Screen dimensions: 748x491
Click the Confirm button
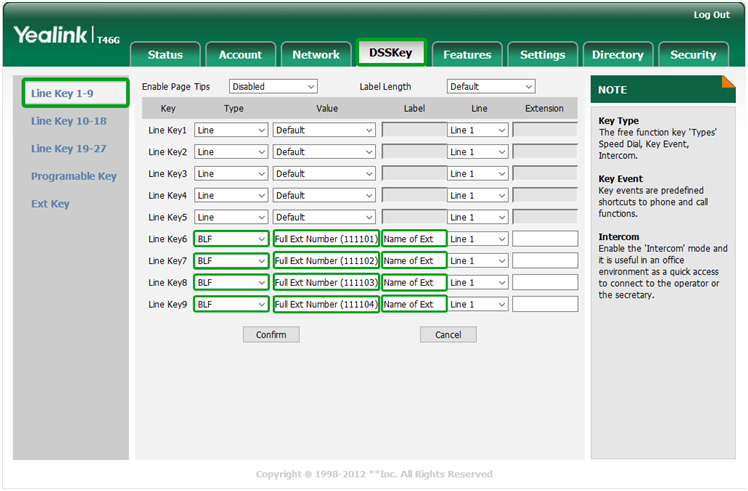pos(271,335)
